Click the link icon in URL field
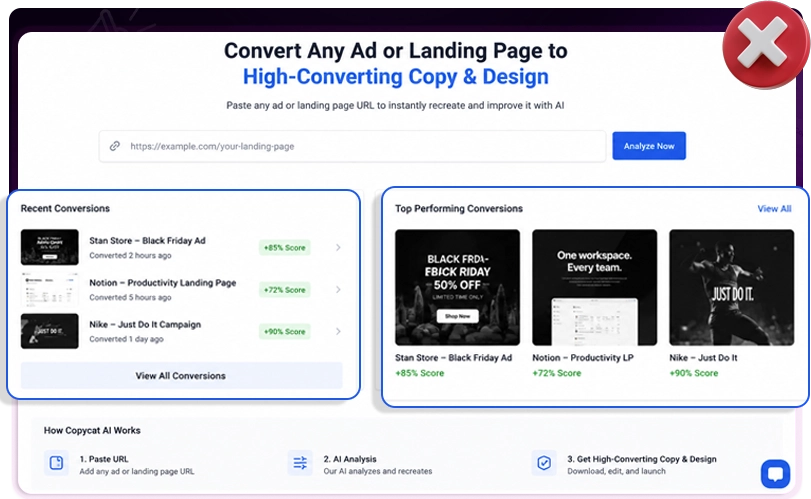This screenshot has height=499, width=811. pos(115,146)
